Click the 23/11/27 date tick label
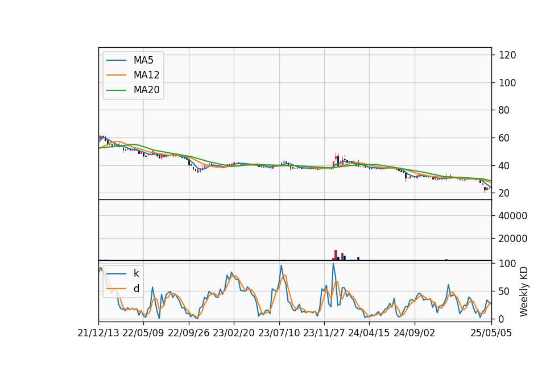This screenshot has width=546, height=392. click(x=324, y=333)
